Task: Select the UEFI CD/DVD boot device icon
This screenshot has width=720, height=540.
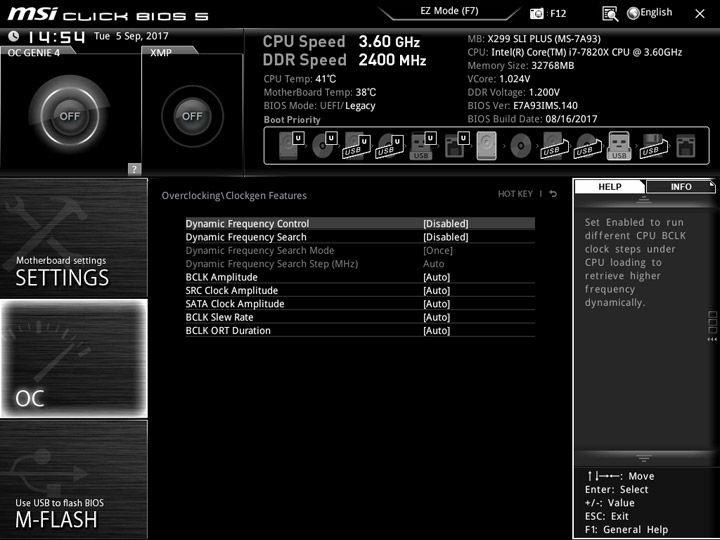Action: 324,146
